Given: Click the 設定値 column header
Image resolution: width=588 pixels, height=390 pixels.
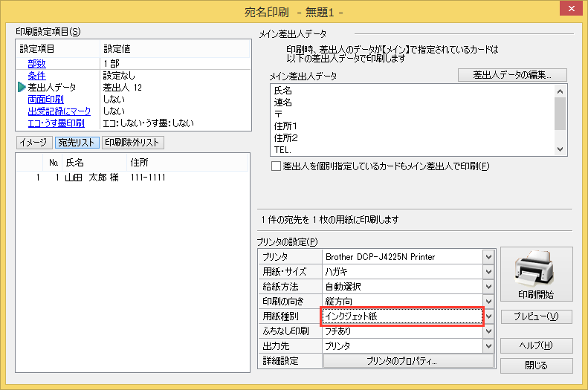Looking at the screenshot, I should click(175, 49).
